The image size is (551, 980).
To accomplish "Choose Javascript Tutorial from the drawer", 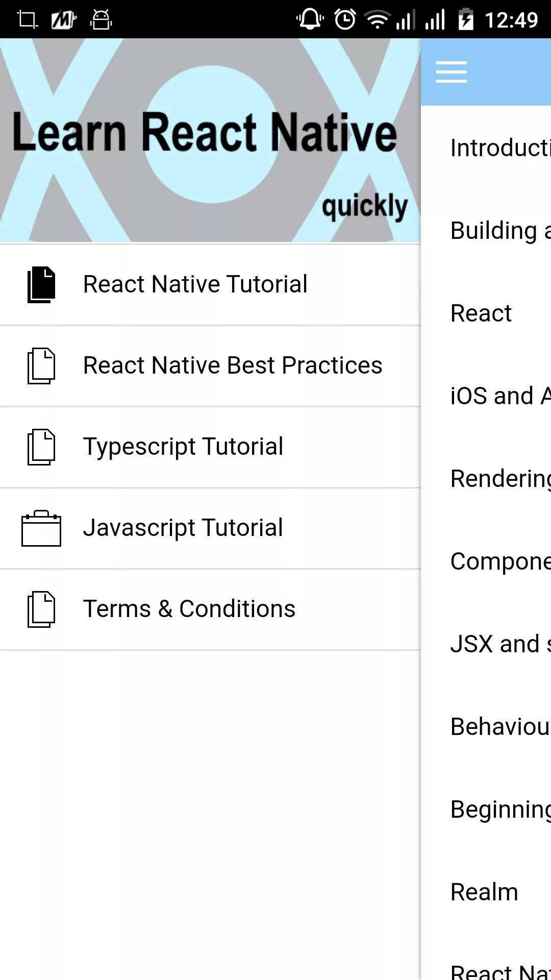I will pos(183,528).
